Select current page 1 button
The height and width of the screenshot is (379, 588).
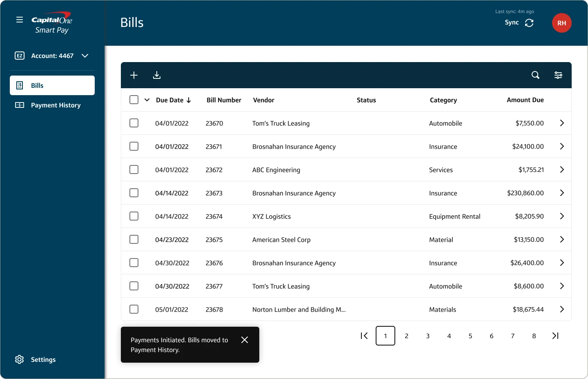(x=385, y=336)
